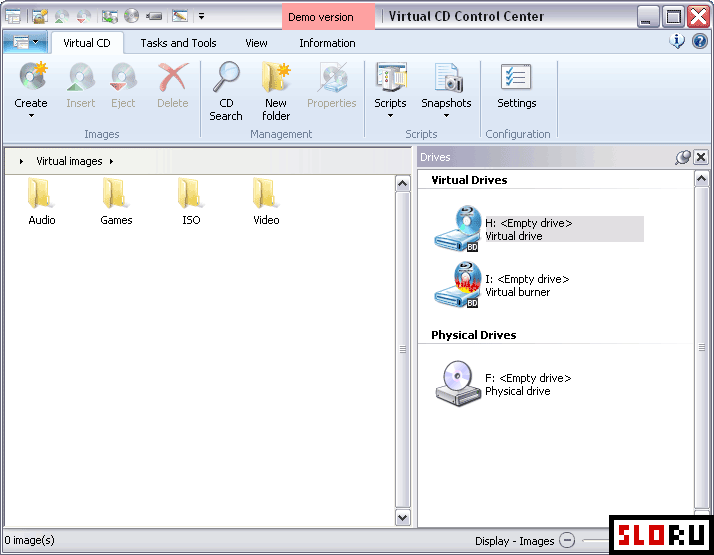This screenshot has height=555, width=714.
Task: Create a New folder
Action: [276, 91]
